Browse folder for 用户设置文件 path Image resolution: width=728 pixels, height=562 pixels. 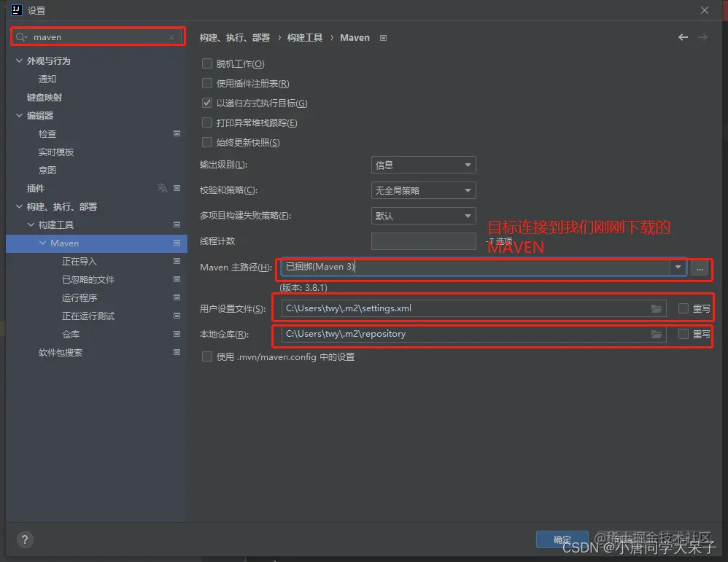656,308
